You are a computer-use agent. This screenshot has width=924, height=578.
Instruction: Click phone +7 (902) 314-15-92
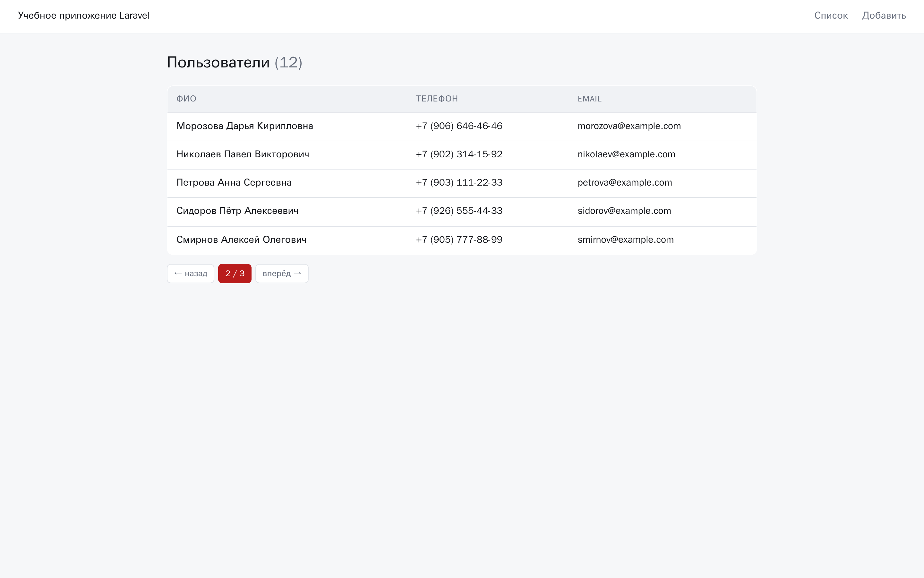459,154
